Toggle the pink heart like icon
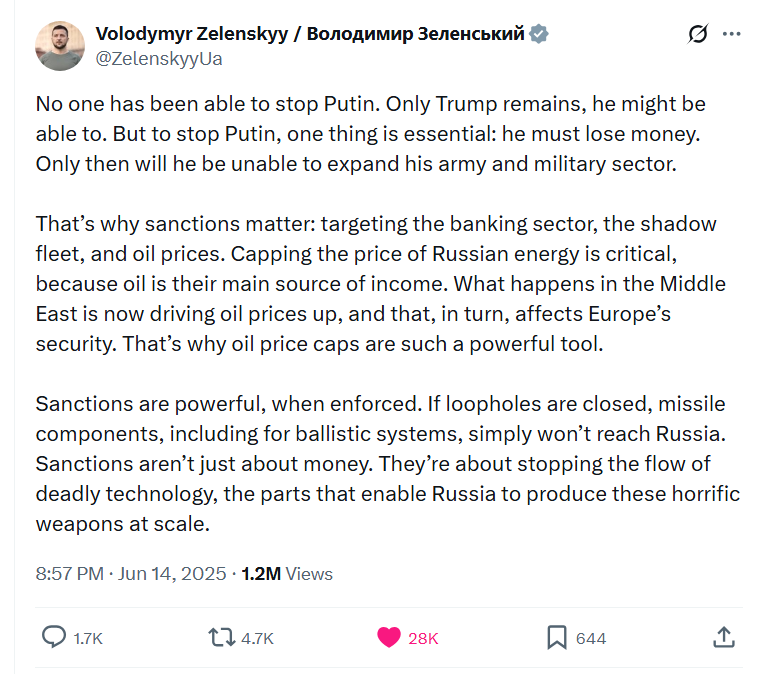757x674 pixels. click(x=389, y=637)
